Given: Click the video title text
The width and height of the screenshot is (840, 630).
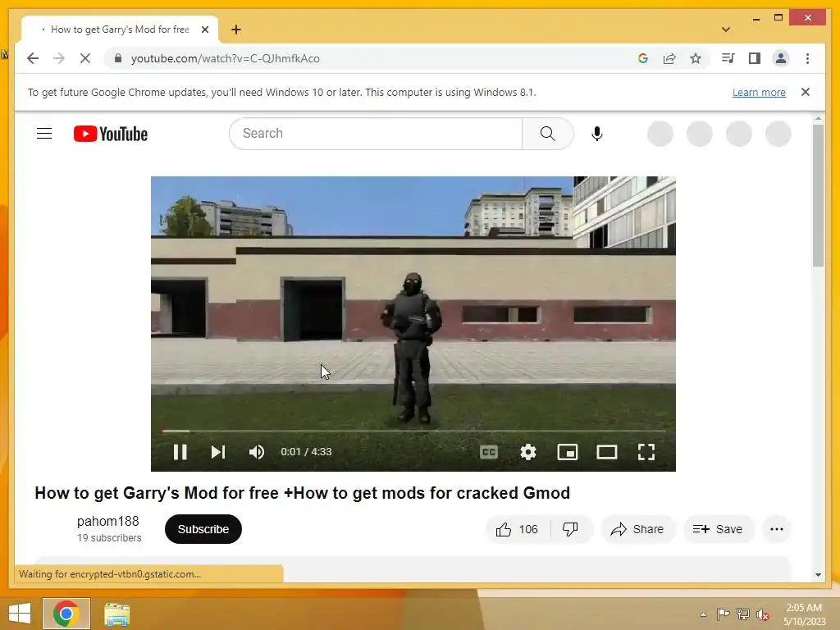Looking at the screenshot, I should pyautogui.click(x=302, y=493).
